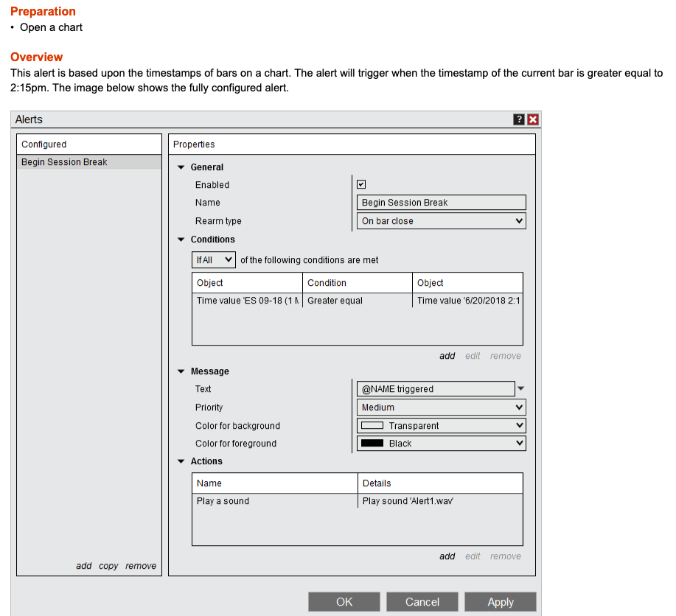This screenshot has width=676, height=616.
Task: Click the OK button
Action: point(344,602)
